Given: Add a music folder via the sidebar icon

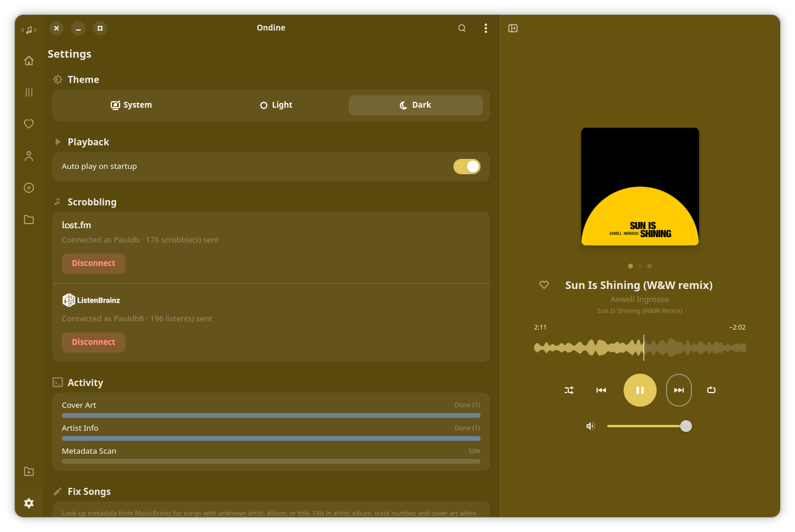Looking at the screenshot, I should [x=29, y=471].
